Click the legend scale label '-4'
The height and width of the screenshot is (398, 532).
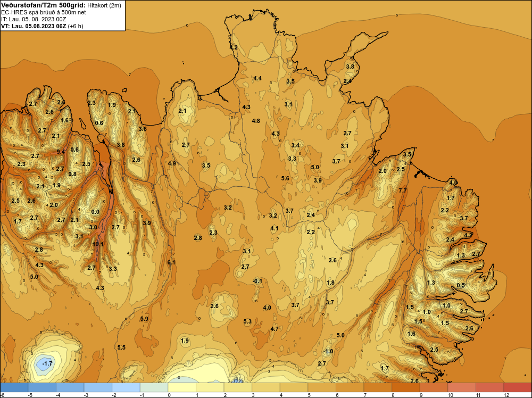pos(57,395)
